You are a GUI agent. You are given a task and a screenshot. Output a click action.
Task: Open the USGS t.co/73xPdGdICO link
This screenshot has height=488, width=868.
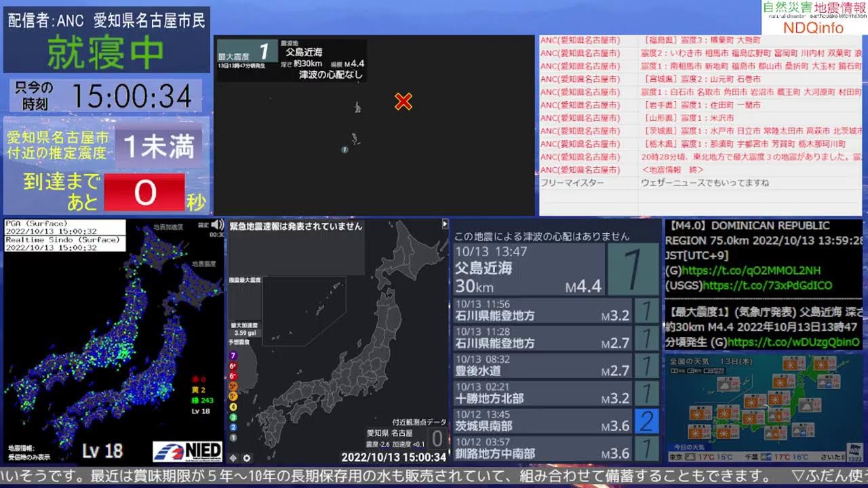tap(767, 286)
